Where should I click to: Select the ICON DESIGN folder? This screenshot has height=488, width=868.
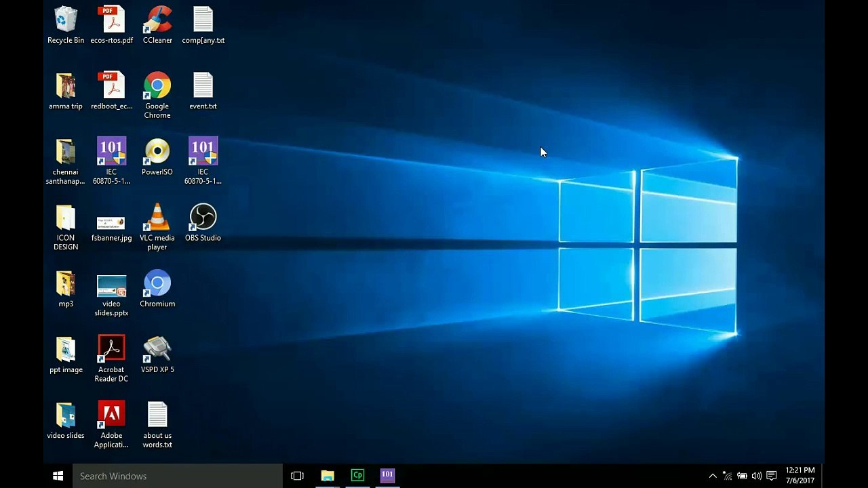click(66, 227)
